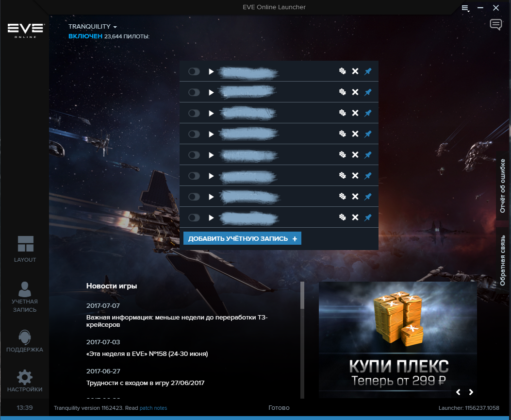Unpin the first account using the pin icon
Image resolution: width=511 pixels, height=420 pixels.
tap(368, 71)
